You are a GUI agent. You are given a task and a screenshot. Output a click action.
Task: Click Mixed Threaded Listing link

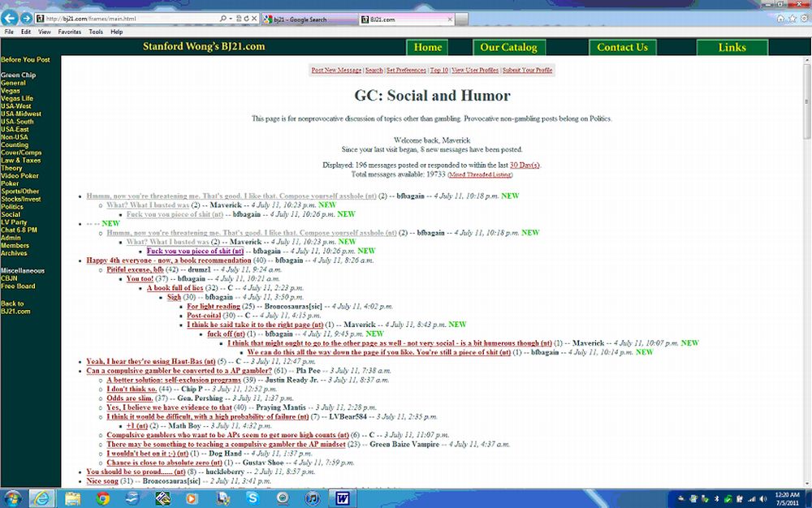pyautogui.click(x=480, y=174)
